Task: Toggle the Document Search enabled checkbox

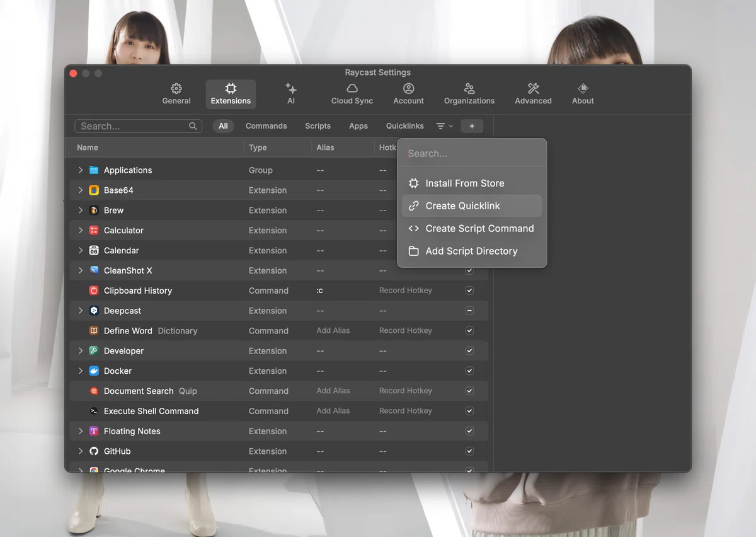Action: click(x=469, y=391)
